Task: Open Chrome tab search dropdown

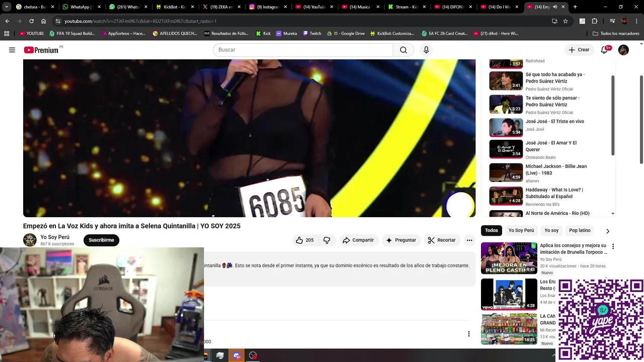Action: [x=7, y=7]
